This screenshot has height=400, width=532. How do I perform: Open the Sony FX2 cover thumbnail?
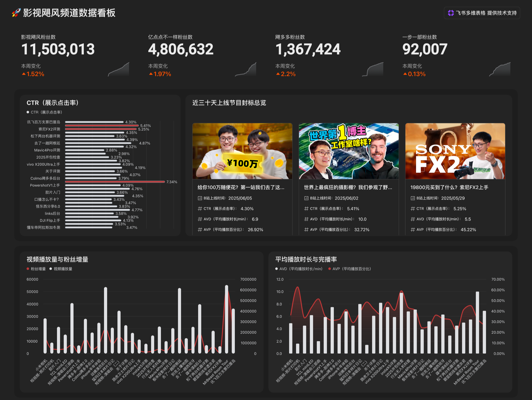point(455,151)
